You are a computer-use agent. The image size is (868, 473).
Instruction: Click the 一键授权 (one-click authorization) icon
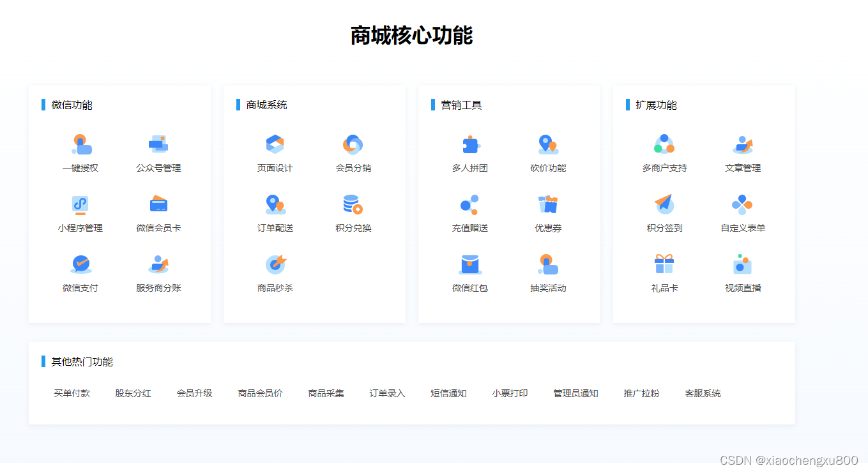coord(80,145)
